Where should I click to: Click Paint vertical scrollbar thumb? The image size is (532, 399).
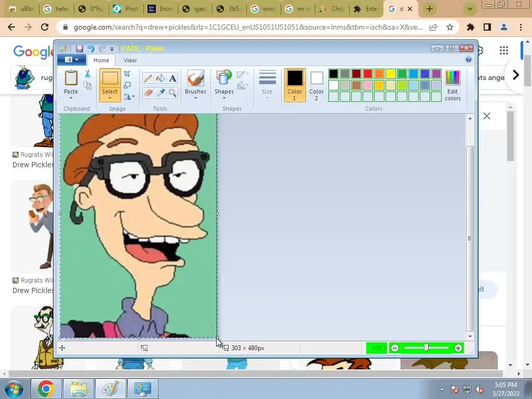(x=470, y=238)
